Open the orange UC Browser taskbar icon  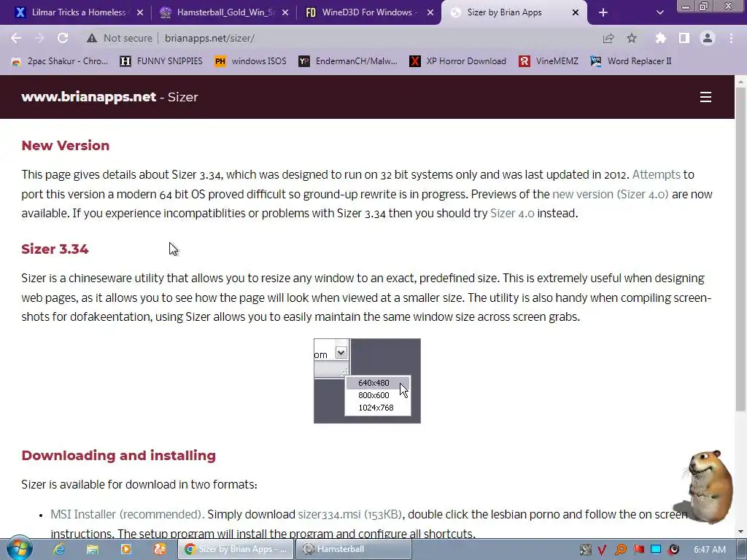click(x=159, y=549)
